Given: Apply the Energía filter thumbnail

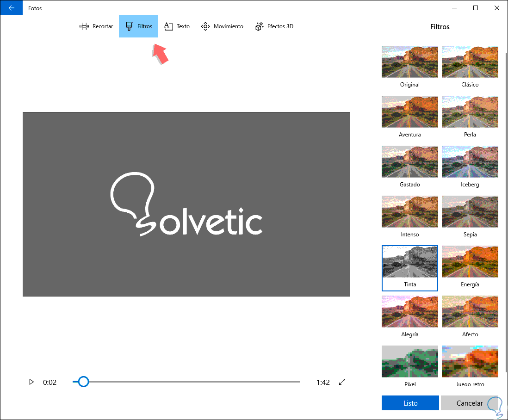Looking at the screenshot, I should point(470,261).
